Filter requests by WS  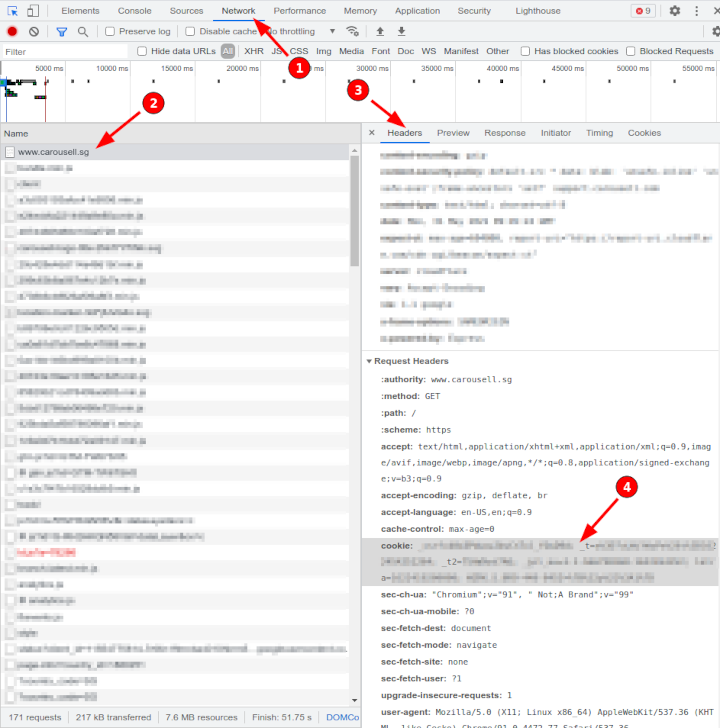[x=428, y=51]
